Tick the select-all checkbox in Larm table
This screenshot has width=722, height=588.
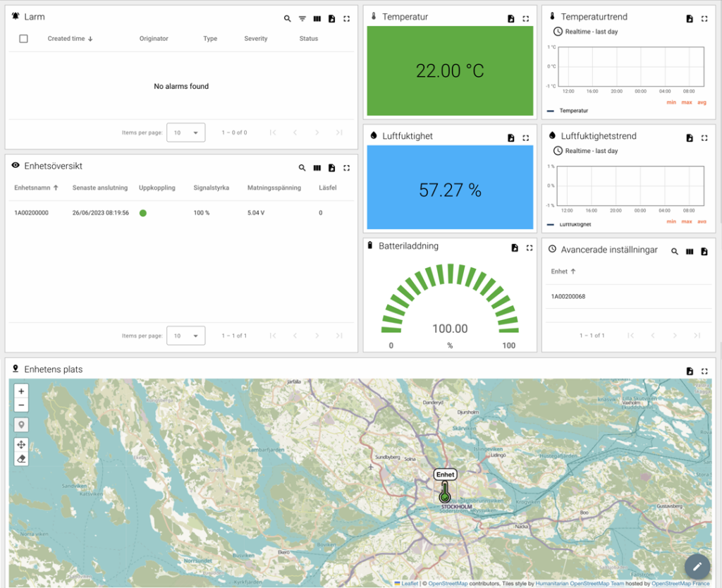point(23,39)
